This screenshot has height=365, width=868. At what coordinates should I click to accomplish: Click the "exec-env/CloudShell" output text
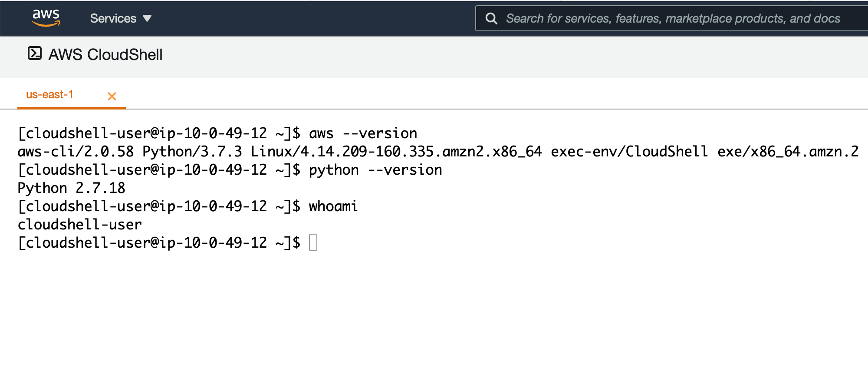pos(629,152)
